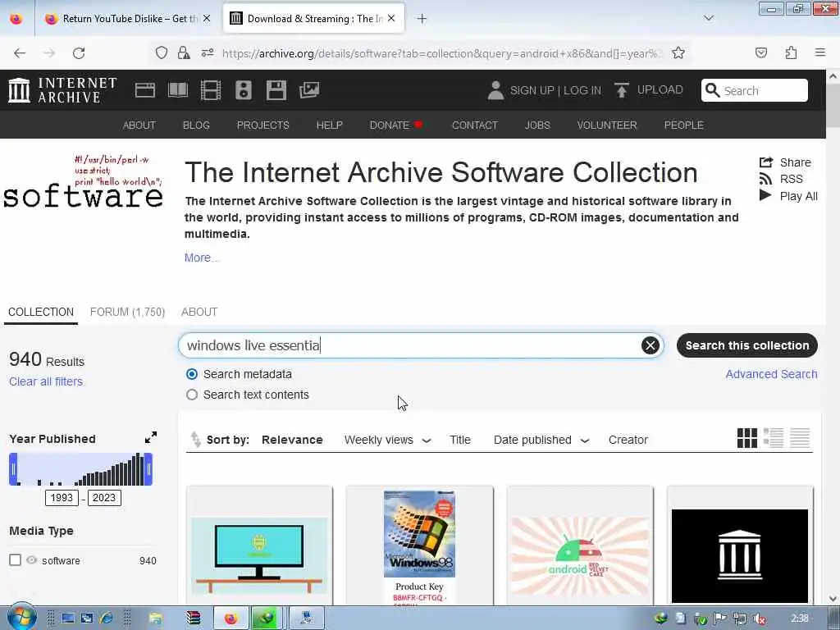Open the Video film-strip icon
This screenshot has width=840, height=630.
coord(211,90)
